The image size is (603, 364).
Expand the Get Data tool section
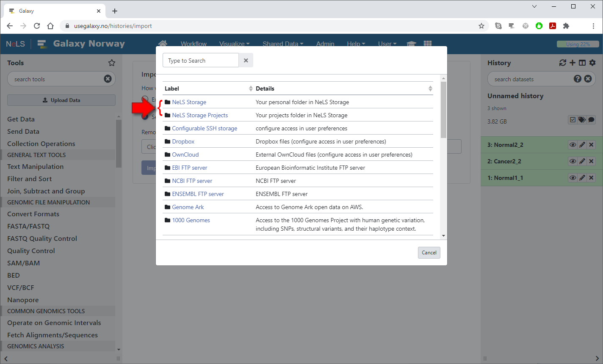[x=21, y=119]
